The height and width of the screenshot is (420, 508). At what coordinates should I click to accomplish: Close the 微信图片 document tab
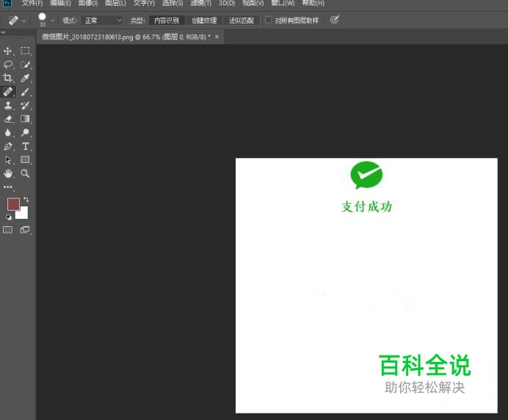pyautogui.click(x=217, y=37)
